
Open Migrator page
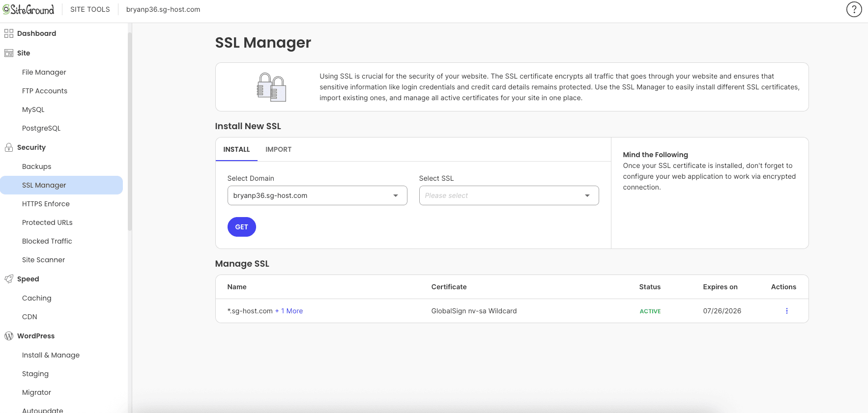tap(36, 392)
